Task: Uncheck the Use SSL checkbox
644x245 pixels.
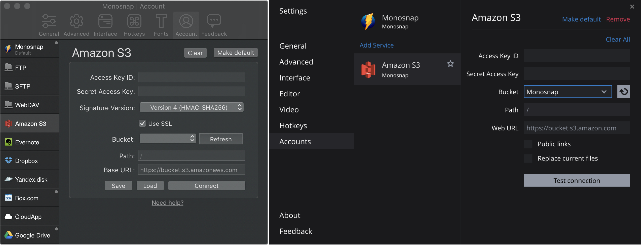Action: [142, 124]
